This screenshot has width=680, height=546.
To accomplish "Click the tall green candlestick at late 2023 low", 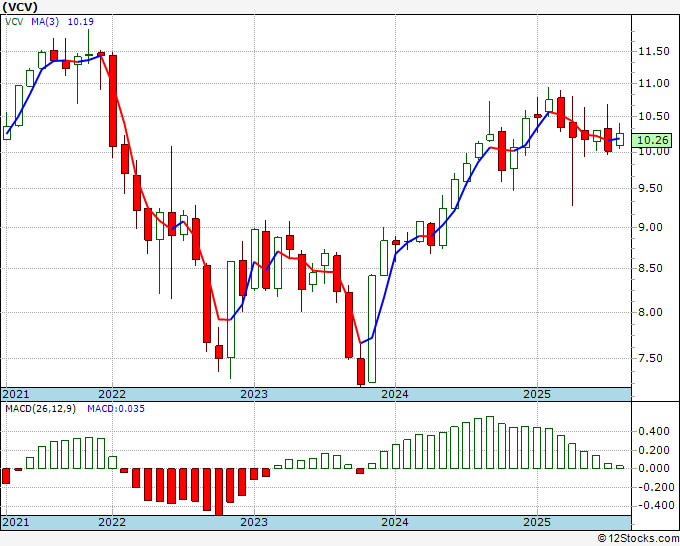I will [x=372, y=329].
